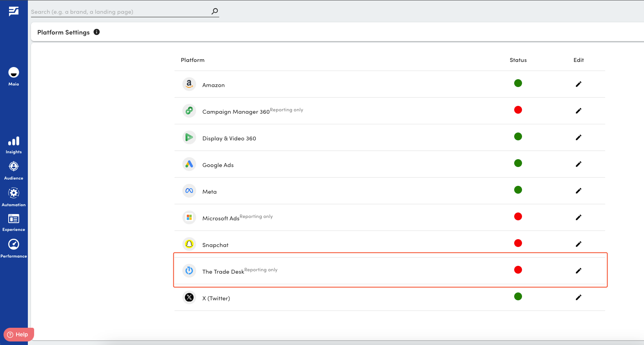Click X (Twitter)'s green status dot
This screenshot has height=345, width=644.
tap(518, 296)
